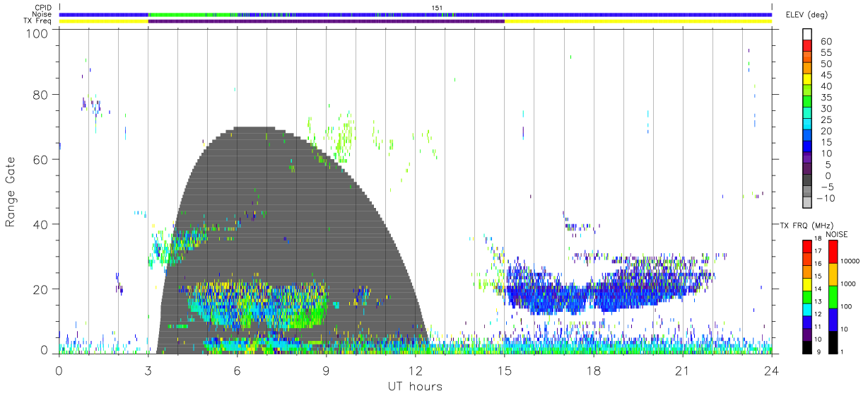Image resolution: width=868 pixels, height=401 pixels.
Task: Click x-axis tick label '9'
Action: coord(326,371)
